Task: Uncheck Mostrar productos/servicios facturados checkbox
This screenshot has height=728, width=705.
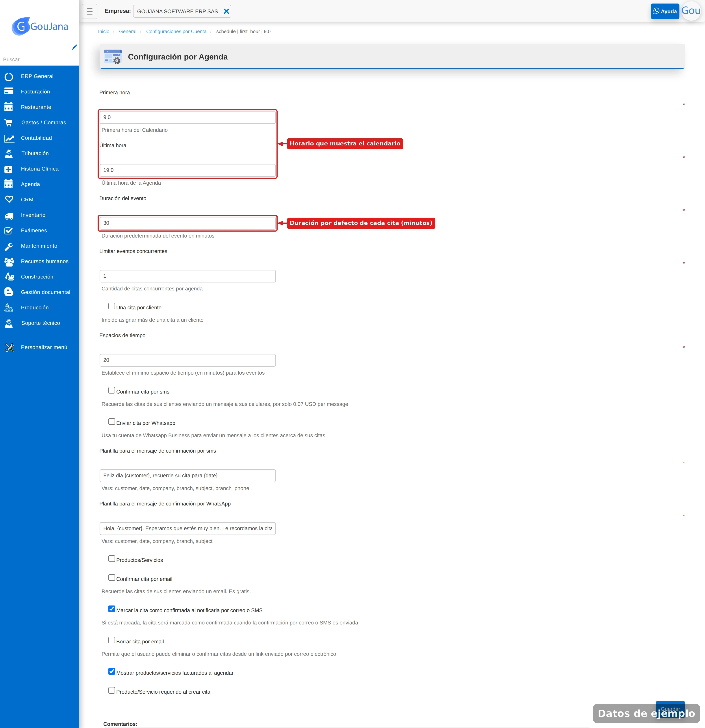Action: click(111, 672)
